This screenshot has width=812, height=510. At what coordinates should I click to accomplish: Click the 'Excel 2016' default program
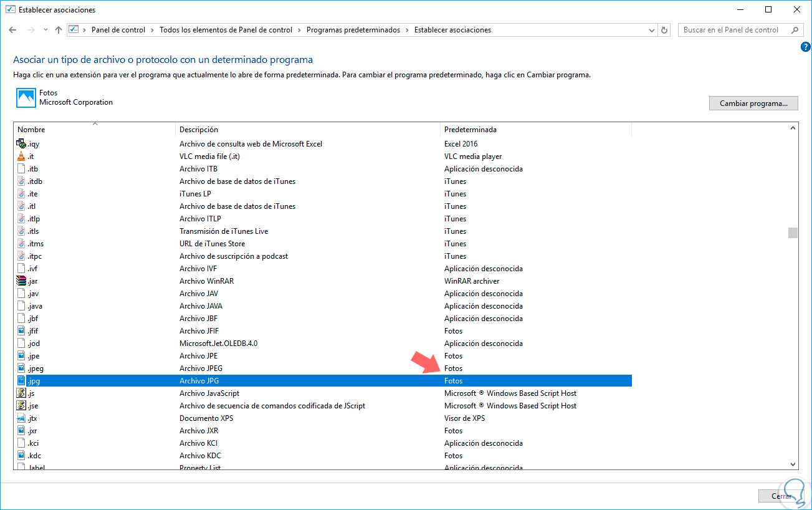(461, 143)
